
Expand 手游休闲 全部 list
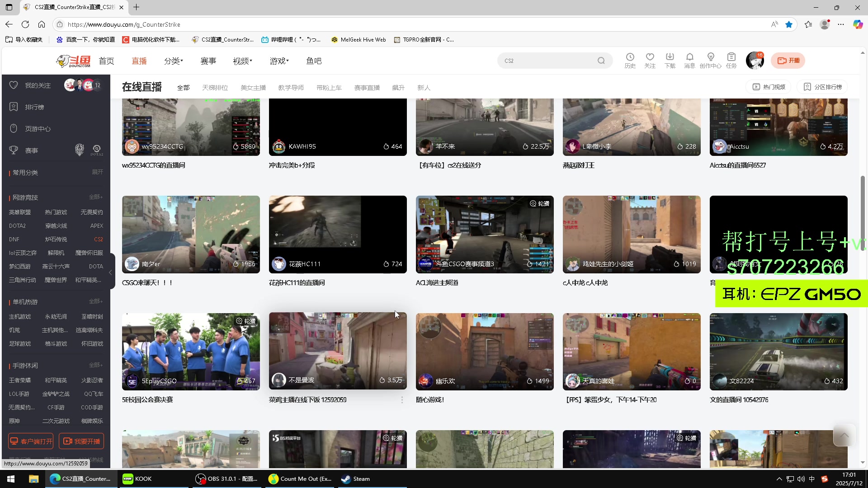coord(96,365)
